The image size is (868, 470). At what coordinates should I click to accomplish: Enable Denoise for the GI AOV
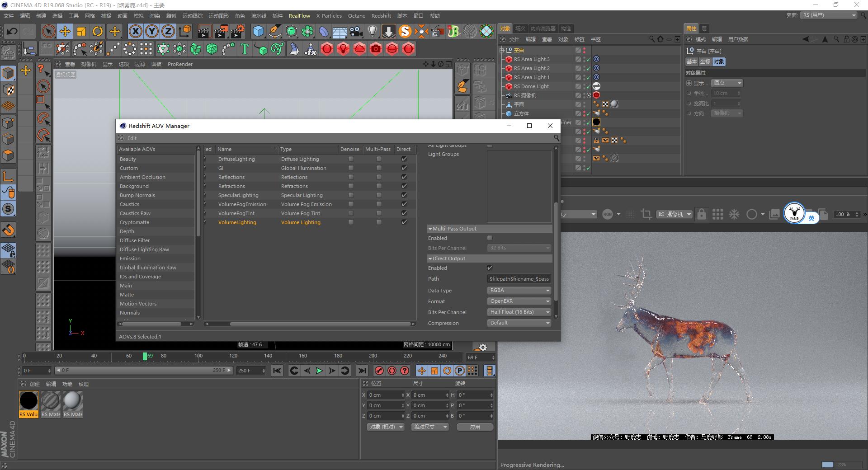[350, 168]
